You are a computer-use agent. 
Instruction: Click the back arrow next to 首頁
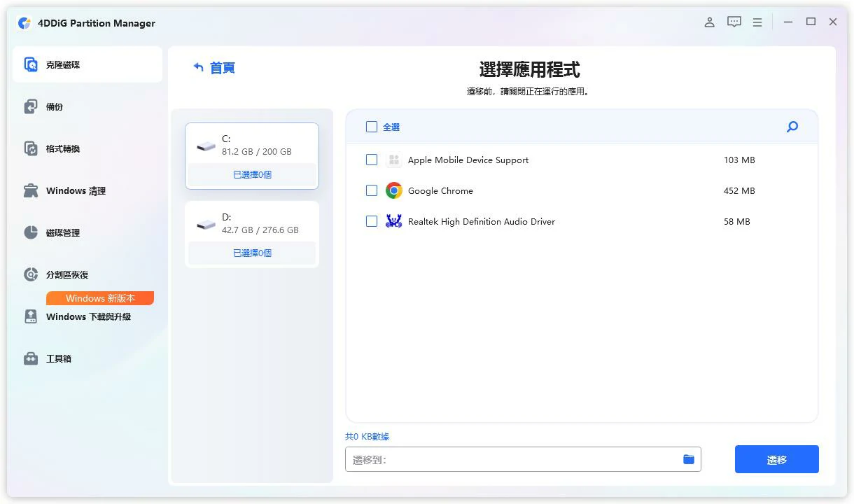199,67
